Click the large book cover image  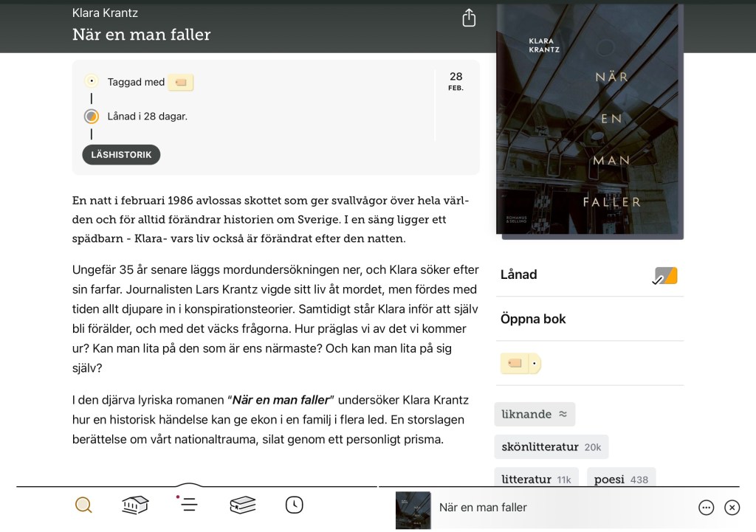[x=589, y=122]
